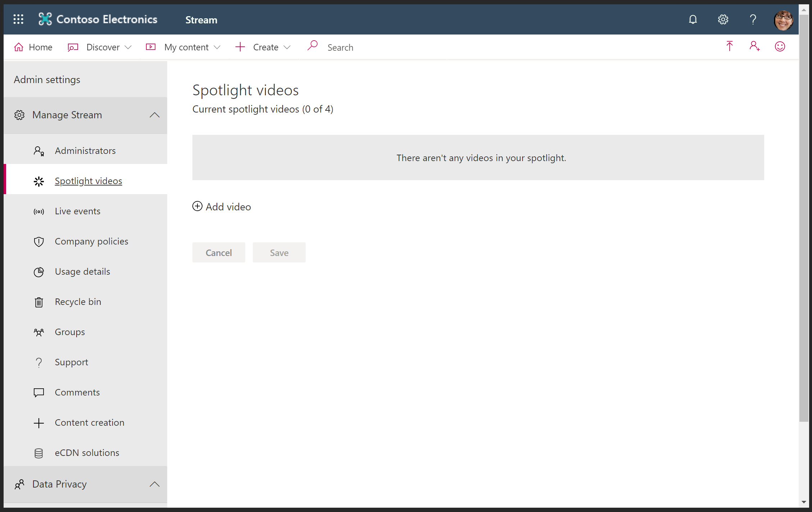Click the Discover icon
The image size is (812, 512).
[x=73, y=47]
